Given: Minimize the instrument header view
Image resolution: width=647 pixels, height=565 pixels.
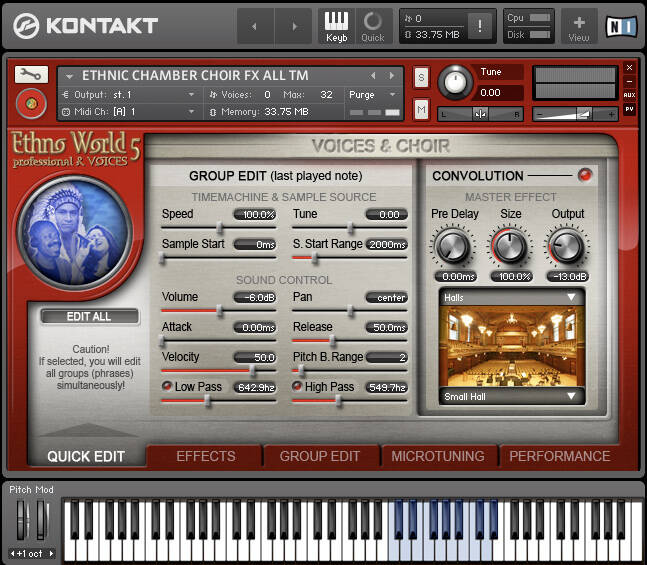Looking at the screenshot, I should pos(629,81).
